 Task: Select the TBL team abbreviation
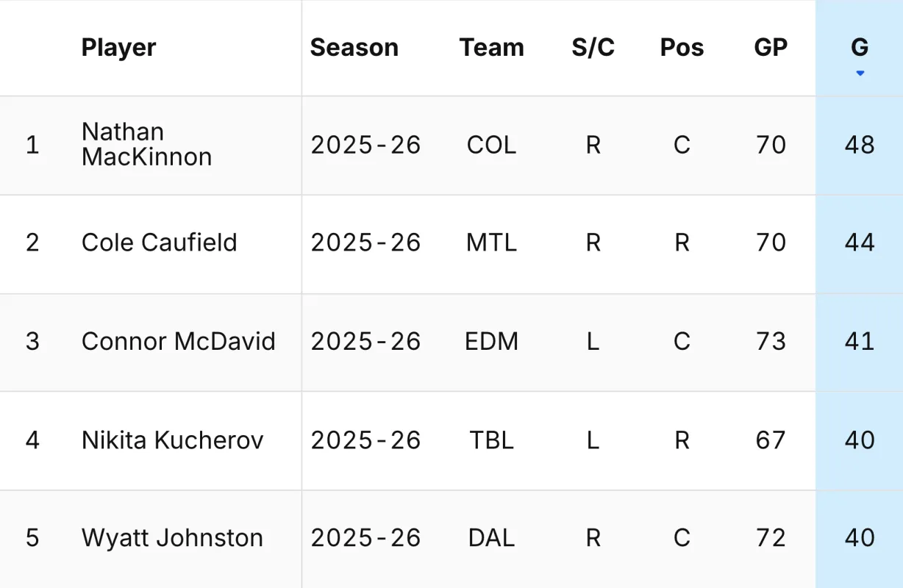[x=491, y=440]
